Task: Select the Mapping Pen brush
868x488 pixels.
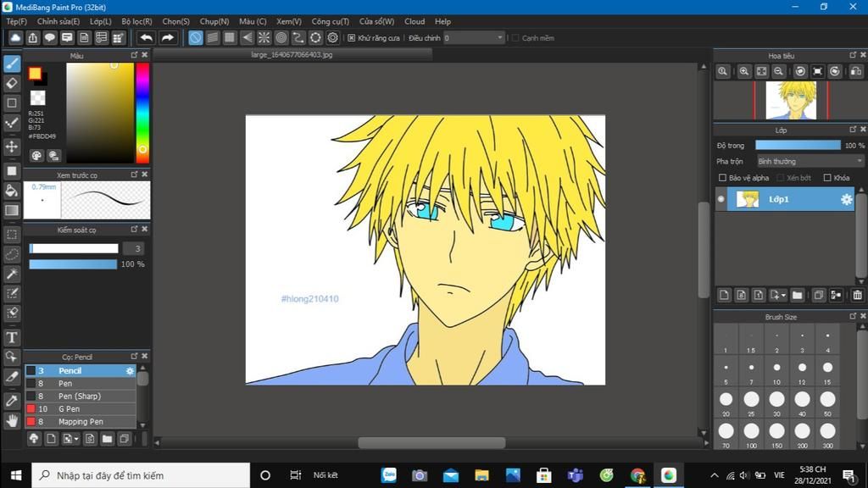Action: click(x=81, y=422)
